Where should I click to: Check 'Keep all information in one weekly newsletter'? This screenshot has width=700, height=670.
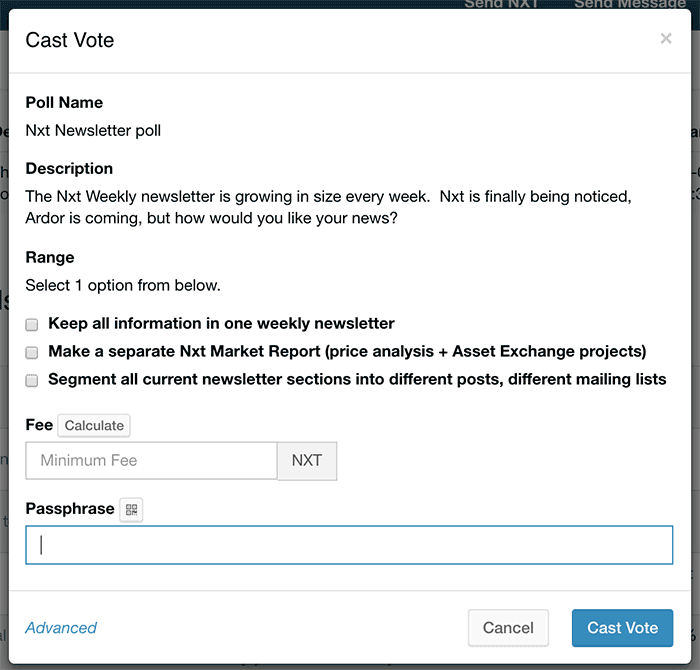pyautogui.click(x=32, y=325)
